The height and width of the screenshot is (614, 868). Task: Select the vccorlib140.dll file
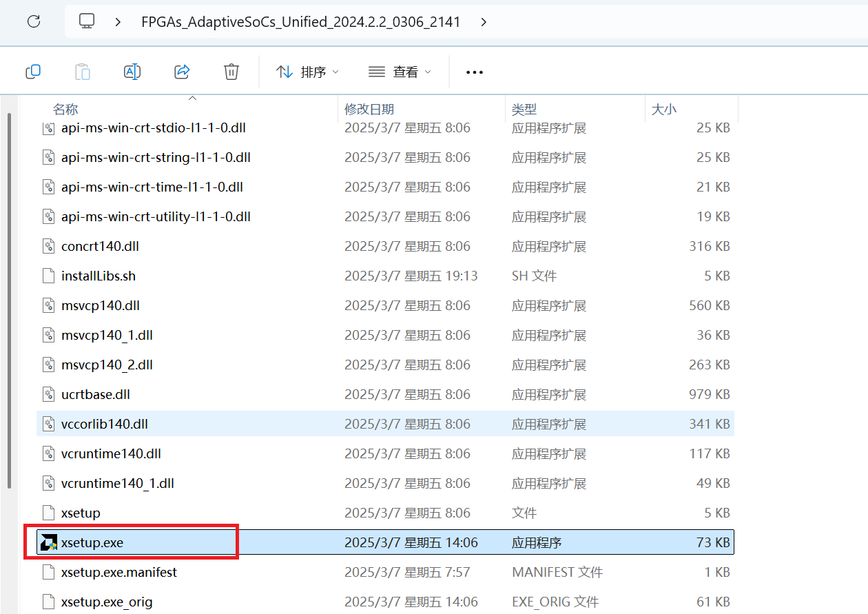pos(104,424)
